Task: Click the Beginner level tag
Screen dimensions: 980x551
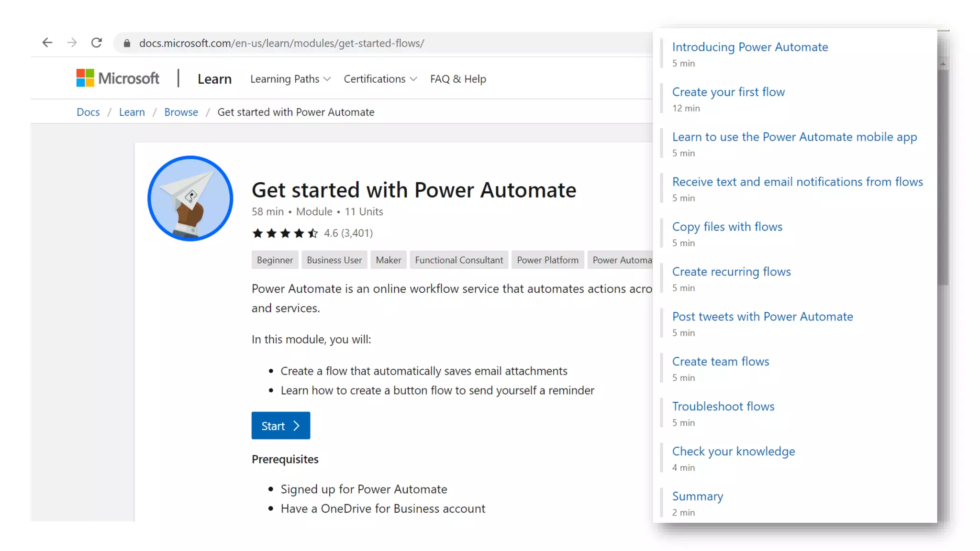Action: [x=275, y=260]
